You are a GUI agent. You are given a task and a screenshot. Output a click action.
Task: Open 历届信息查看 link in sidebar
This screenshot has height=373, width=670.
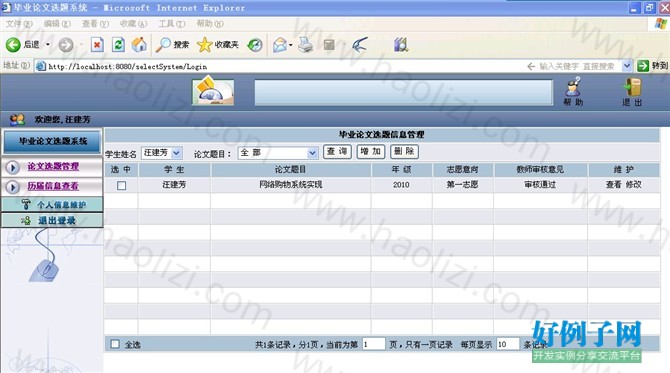pos(53,186)
